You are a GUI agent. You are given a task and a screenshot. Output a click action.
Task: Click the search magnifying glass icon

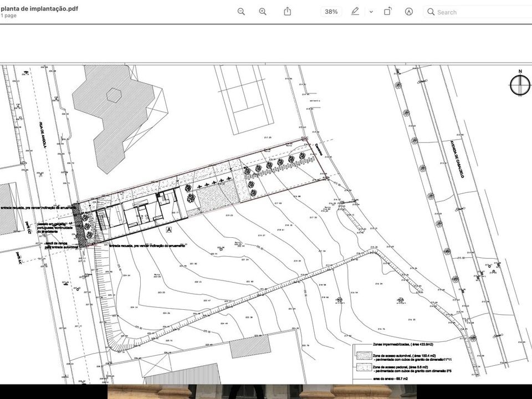[x=431, y=12]
